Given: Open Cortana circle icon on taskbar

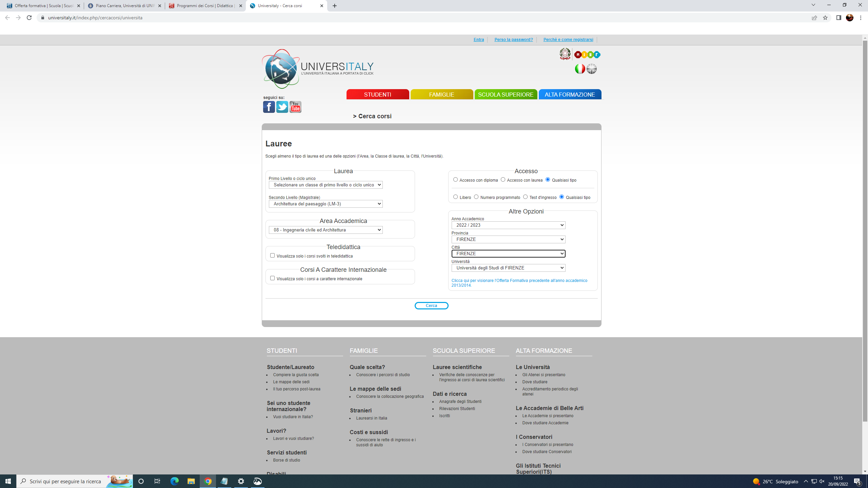Looking at the screenshot, I should 141,481.
